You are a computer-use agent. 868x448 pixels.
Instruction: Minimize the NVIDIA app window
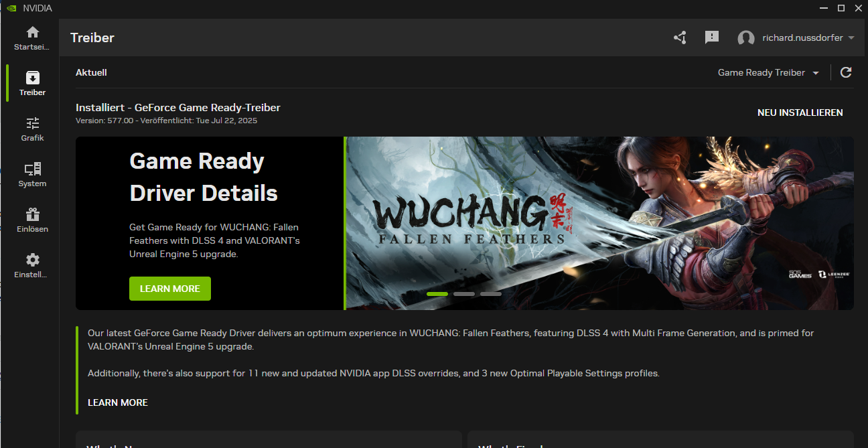pos(823,8)
